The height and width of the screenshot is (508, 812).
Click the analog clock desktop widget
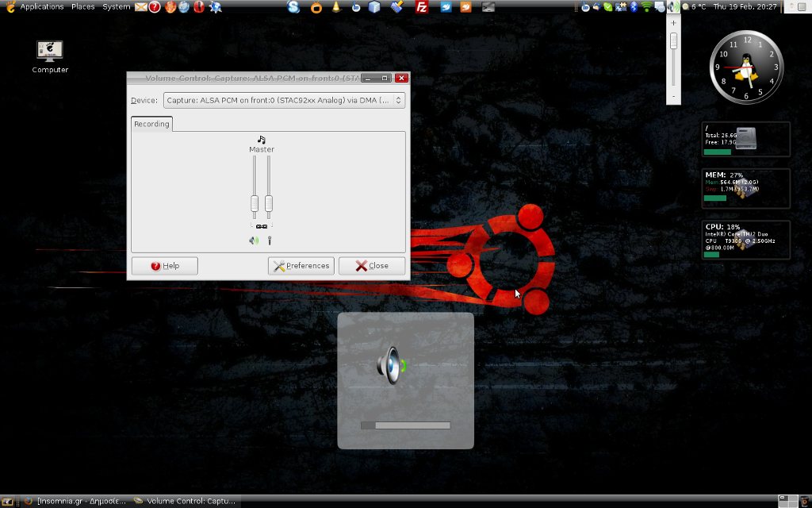tap(746, 67)
